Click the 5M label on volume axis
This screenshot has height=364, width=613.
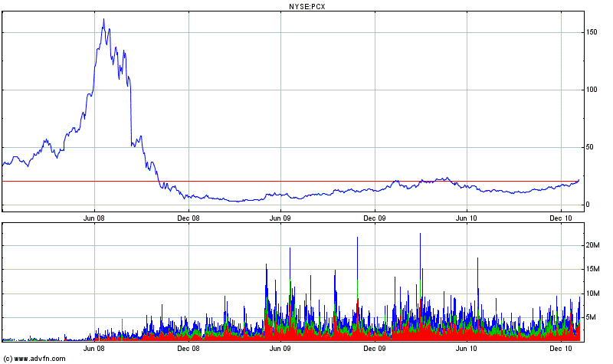(589, 317)
